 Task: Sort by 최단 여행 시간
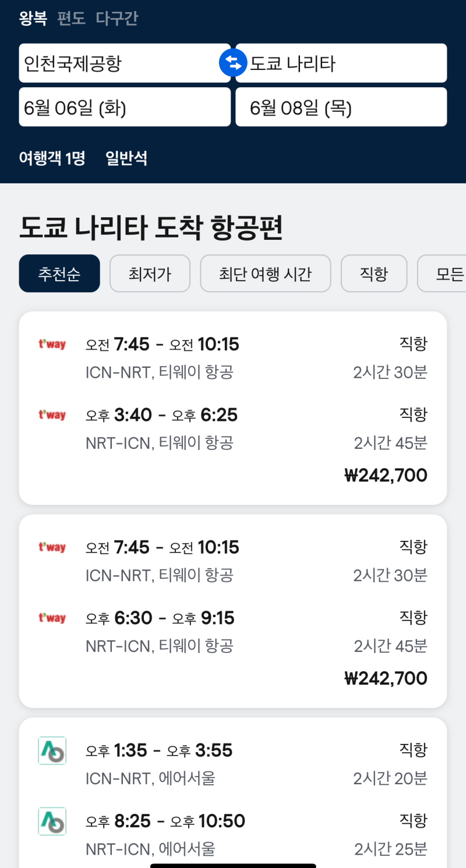[266, 274]
